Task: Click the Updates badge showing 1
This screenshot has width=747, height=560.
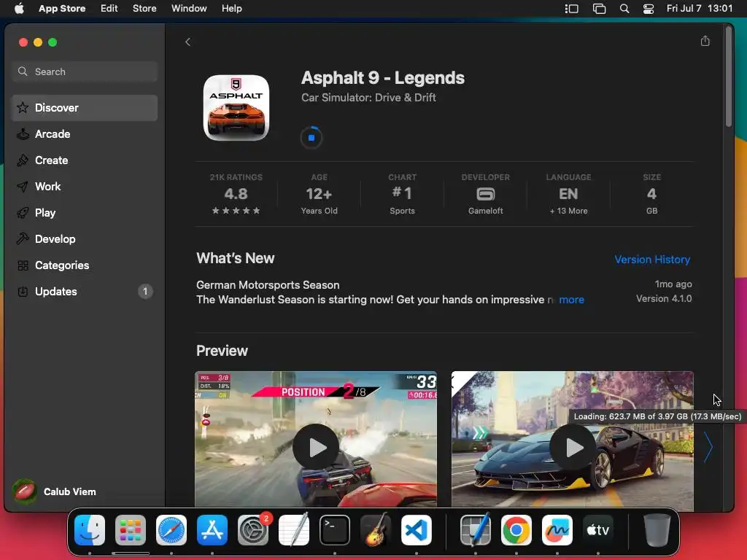Action: tap(145, 291)
